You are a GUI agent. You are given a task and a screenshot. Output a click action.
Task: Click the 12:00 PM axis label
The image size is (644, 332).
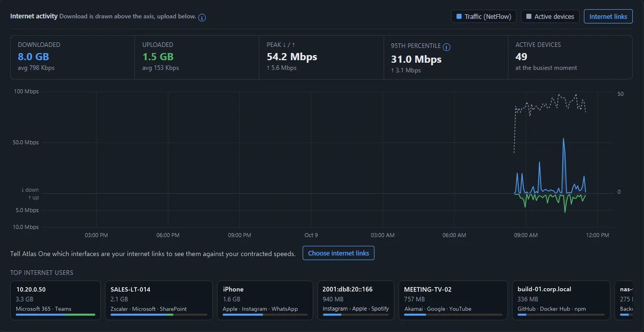pos(598,235)
